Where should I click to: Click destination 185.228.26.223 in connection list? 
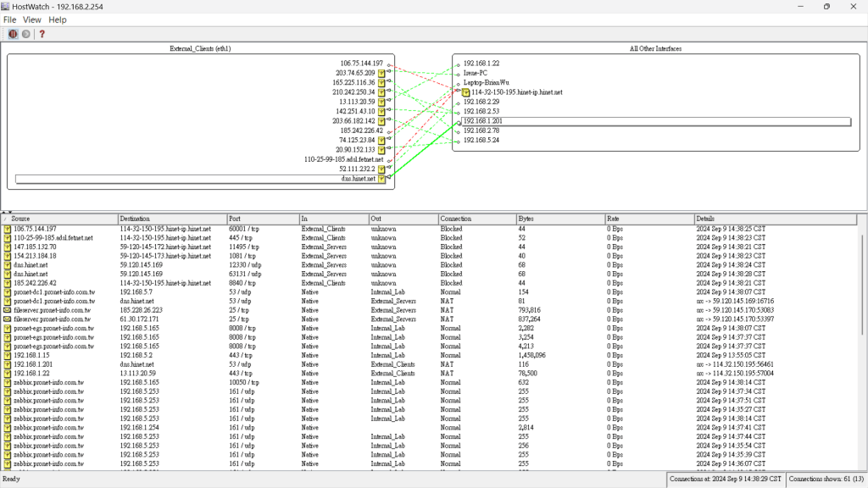tap(142, 310)
